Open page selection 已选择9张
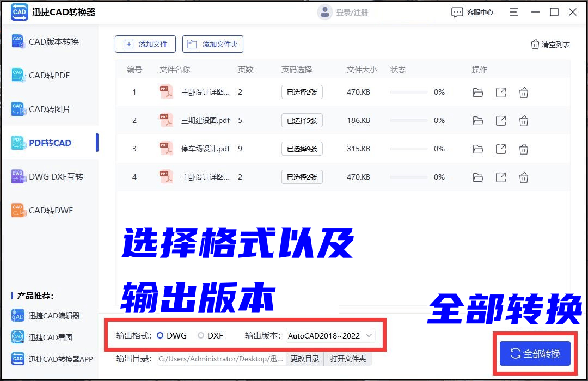 coord(302,149)
